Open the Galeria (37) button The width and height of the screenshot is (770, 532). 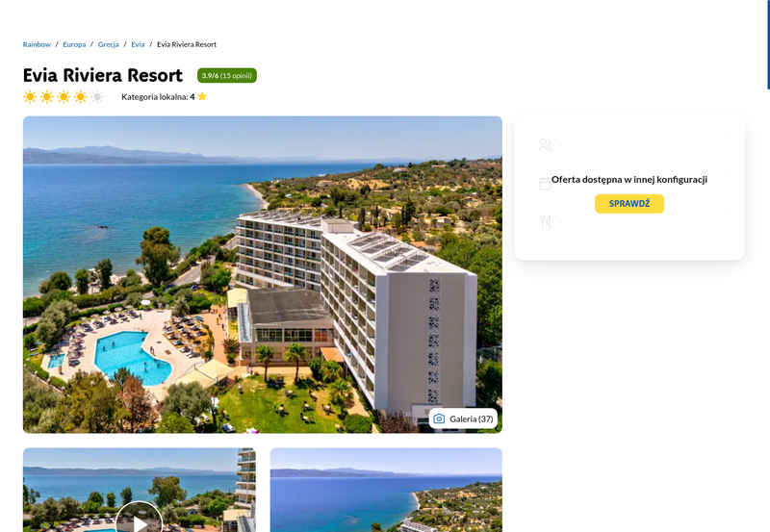pos(463,418)
